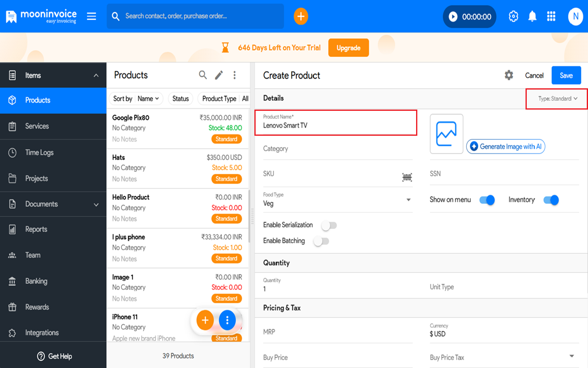This screenshot has height=368, width=588.
Task: Open Team in the sidebar
Action: coord(53,255)
